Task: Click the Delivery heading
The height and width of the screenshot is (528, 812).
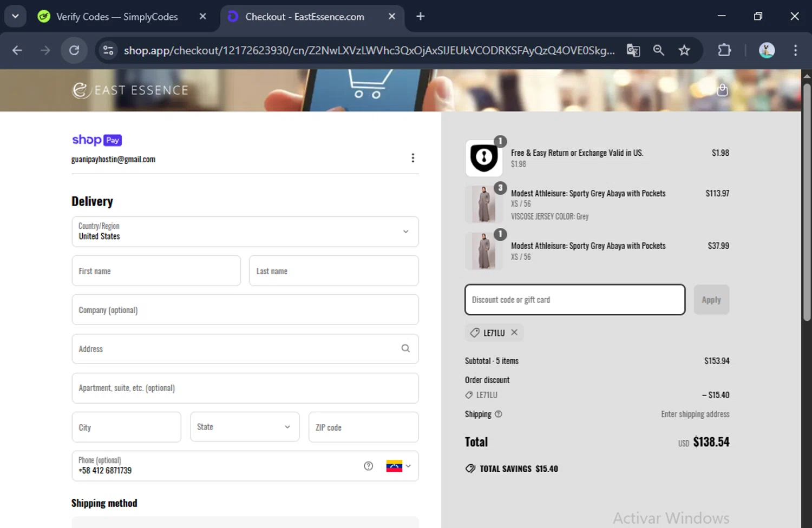Action: [92, 201]
